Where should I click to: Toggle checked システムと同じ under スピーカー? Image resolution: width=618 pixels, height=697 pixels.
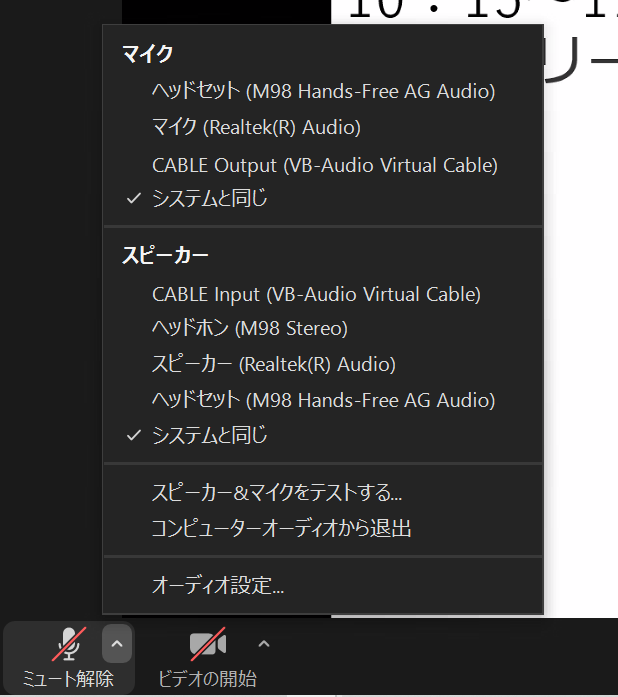pos(323,435)
